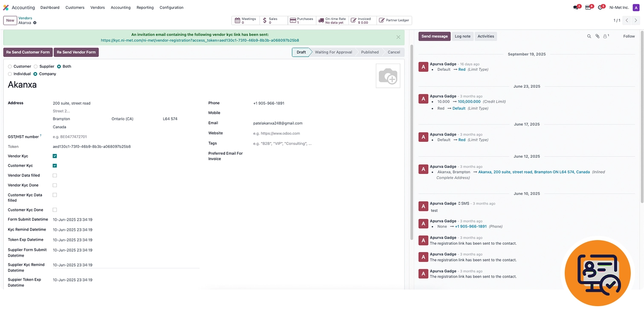
Task: Open the activities clock icon in top bar
Action: click(x=600, y=7)
